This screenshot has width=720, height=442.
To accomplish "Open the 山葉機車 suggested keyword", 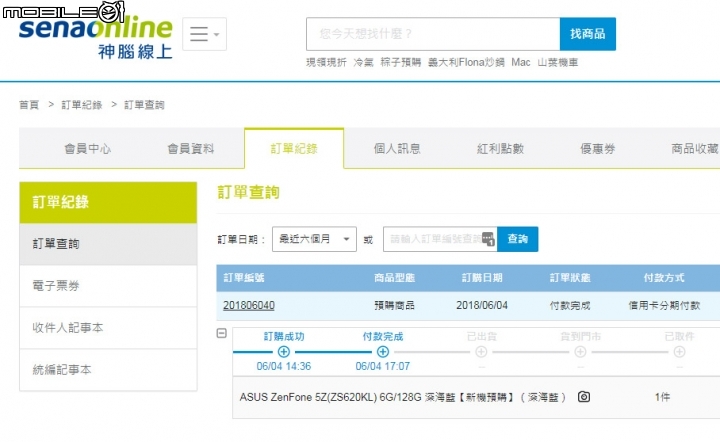I will (558, 62).
